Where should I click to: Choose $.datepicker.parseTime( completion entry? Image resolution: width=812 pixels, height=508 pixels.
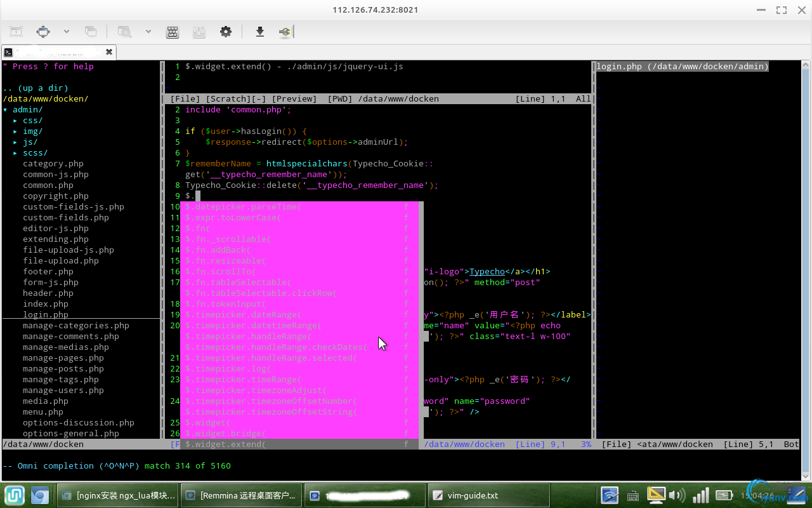pyautogui.click(x=299, y=207)
